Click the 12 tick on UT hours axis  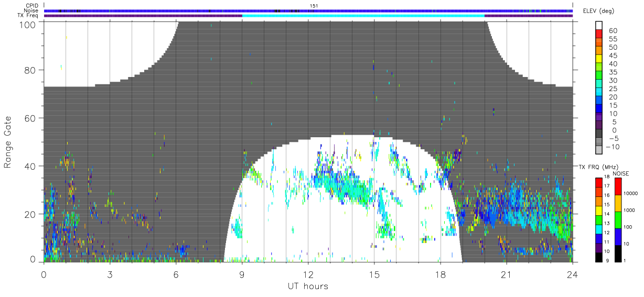(x=308, y=274)
